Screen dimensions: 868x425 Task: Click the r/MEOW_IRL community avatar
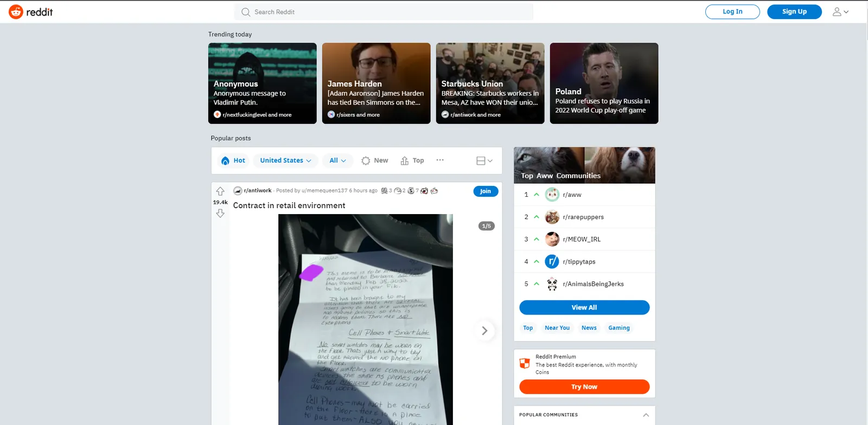coord(552,239)
